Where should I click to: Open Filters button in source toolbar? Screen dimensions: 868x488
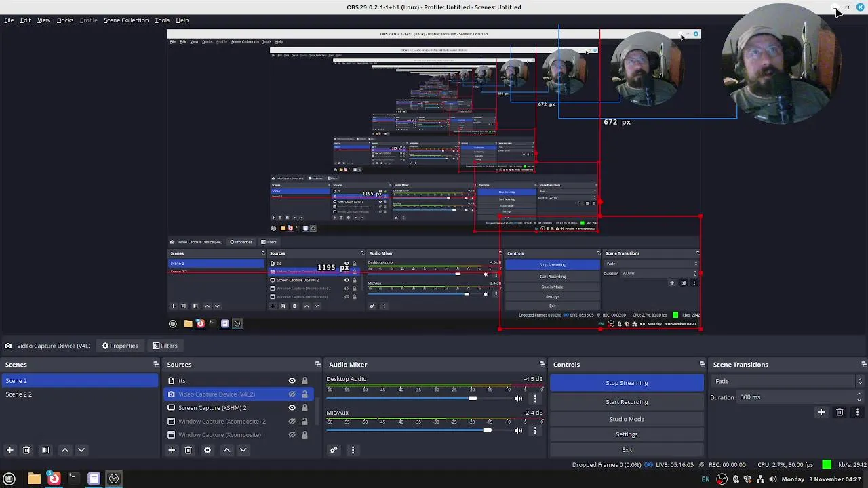click(165, 346)
